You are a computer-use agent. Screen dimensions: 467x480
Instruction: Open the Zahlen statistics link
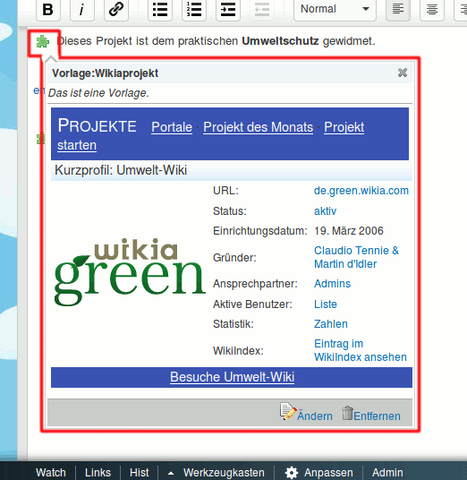pyautogui.click(x=331, y=324)
